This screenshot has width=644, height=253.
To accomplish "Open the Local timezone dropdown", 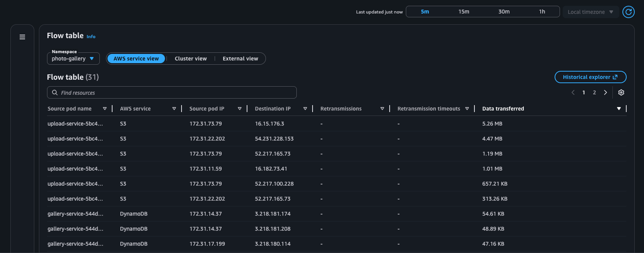I will pos(590,12).
